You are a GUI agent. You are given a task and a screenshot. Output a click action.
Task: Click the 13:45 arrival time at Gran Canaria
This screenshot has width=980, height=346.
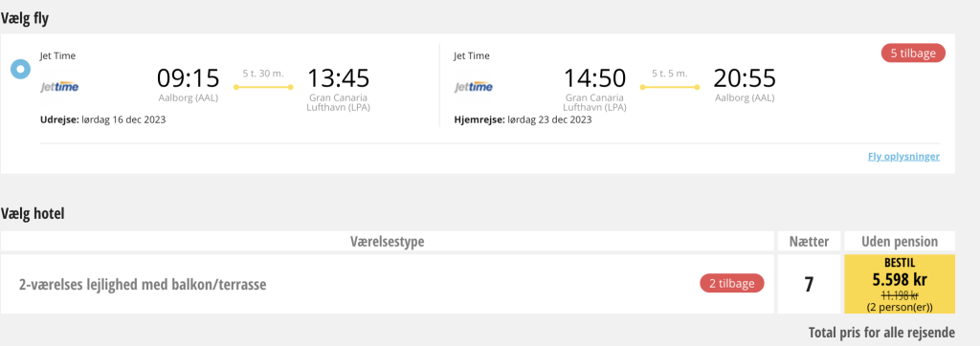pyautogui.click(x=338, y=78)
